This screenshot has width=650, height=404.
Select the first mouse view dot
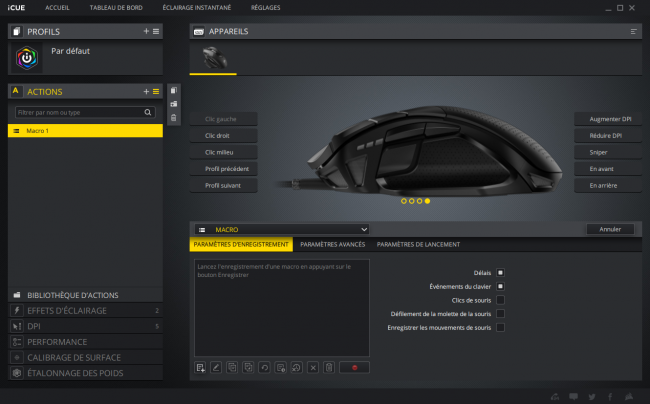point(404,201)
